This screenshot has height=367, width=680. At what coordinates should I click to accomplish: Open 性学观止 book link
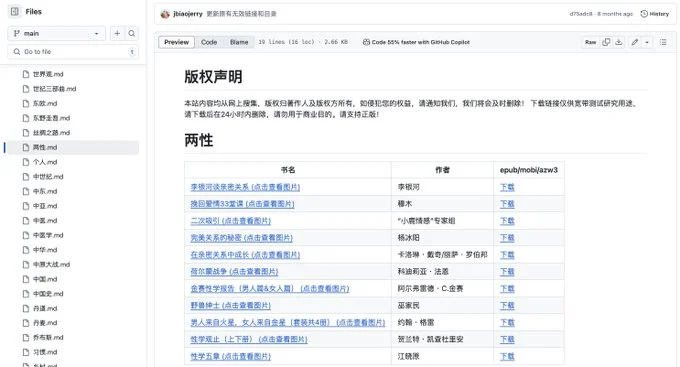click(x=249, y=339)
